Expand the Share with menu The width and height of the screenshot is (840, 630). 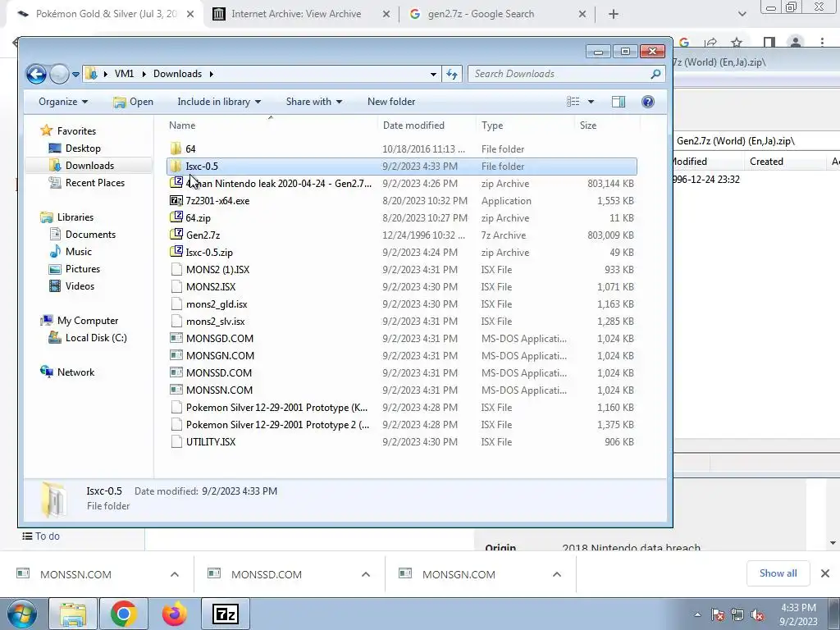tap(314, 102)
